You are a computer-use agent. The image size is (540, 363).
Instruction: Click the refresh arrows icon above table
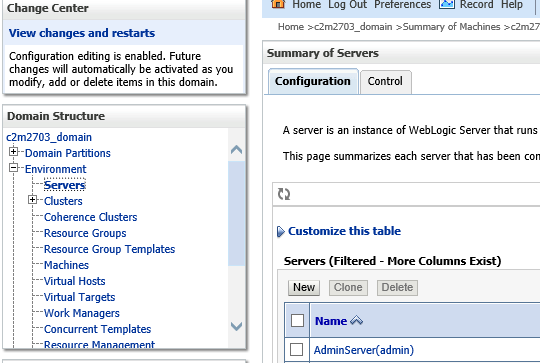click(x=284, y=194)
